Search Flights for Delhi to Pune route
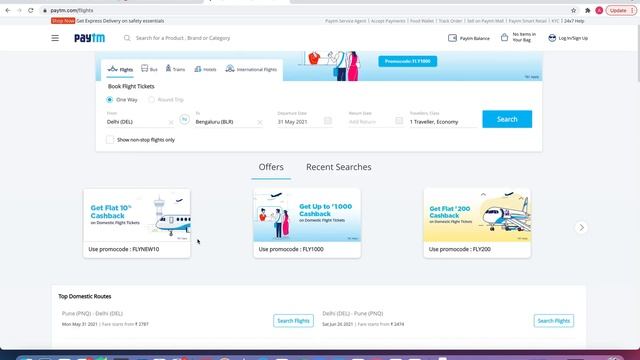This screenshot has height=360, width=640. 553,321
